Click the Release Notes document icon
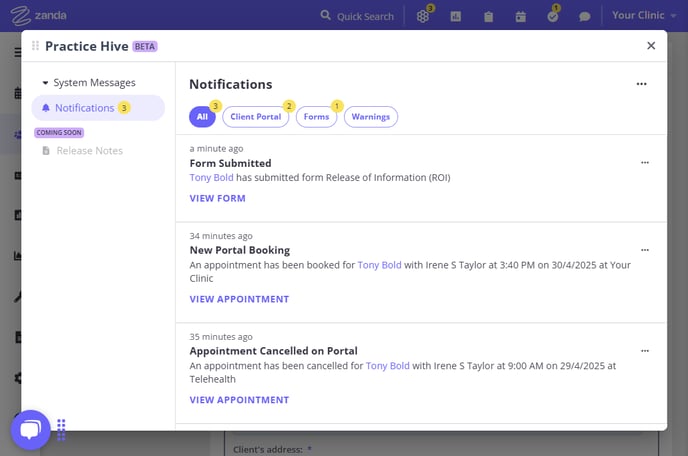Screen dimensions: 688x456 pos(46,151)
